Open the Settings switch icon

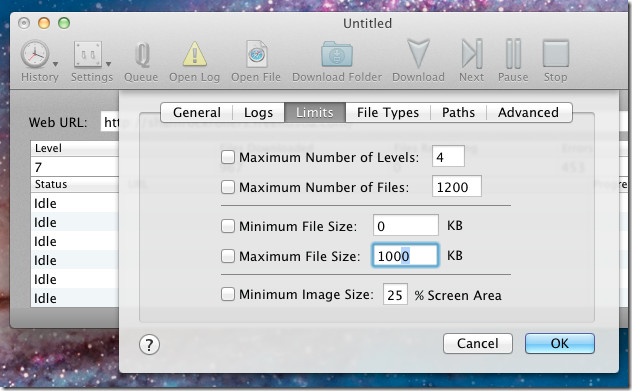click(x=87, y=54)
